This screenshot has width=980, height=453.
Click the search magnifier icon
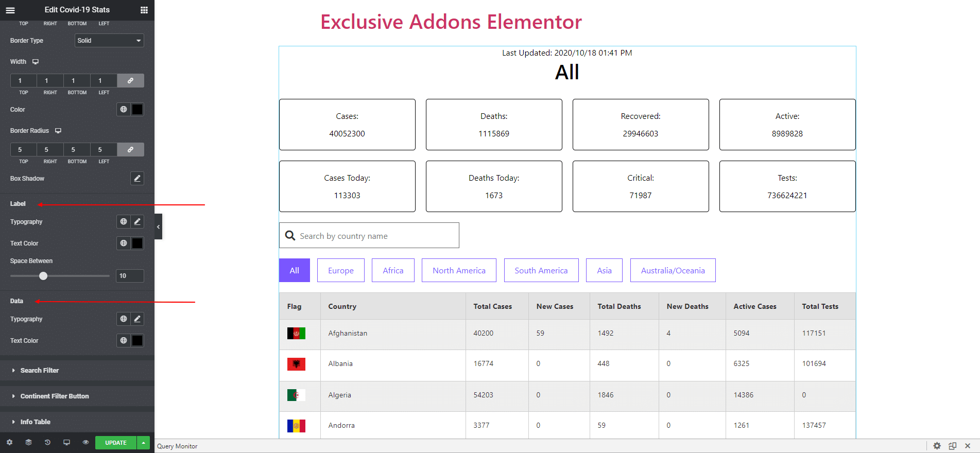pos(290,235)
